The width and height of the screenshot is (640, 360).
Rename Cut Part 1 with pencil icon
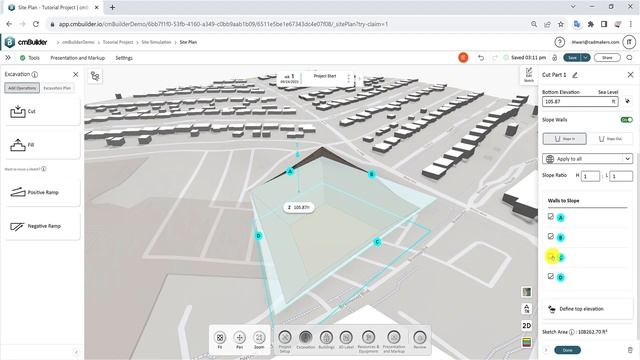click(575, 75)
